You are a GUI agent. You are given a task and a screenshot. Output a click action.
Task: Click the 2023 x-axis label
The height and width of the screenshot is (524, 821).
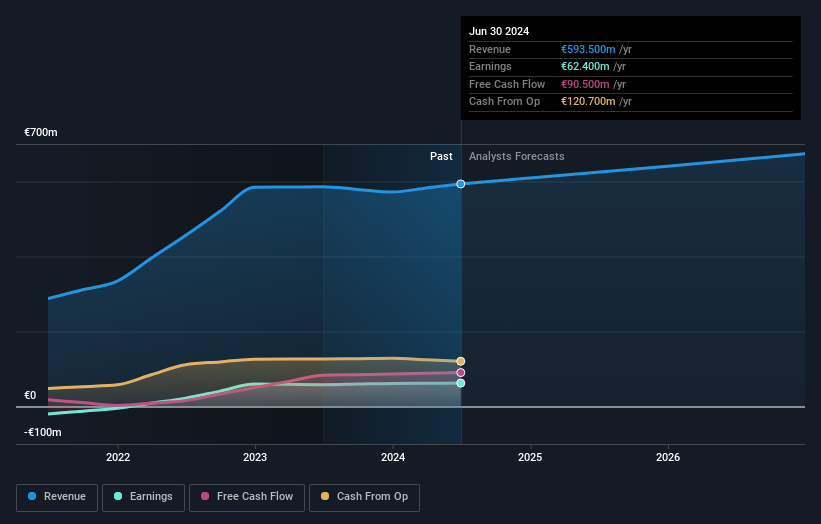[255, 458]
